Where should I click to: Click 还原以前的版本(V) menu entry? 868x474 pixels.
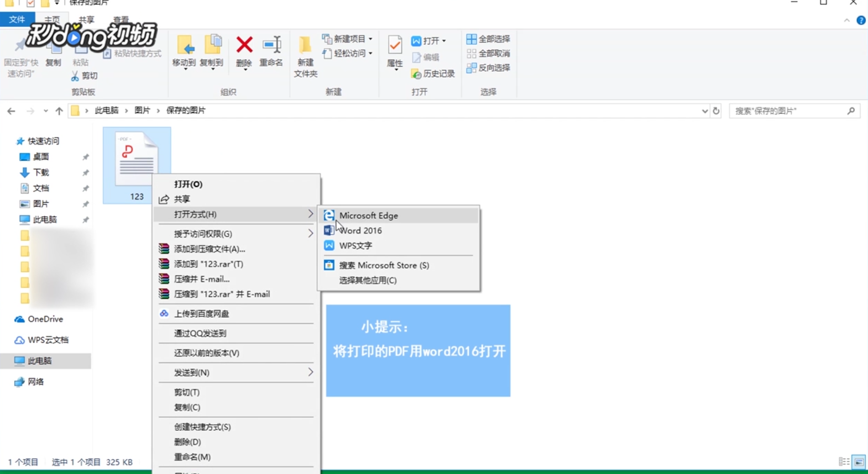[236, 352]
